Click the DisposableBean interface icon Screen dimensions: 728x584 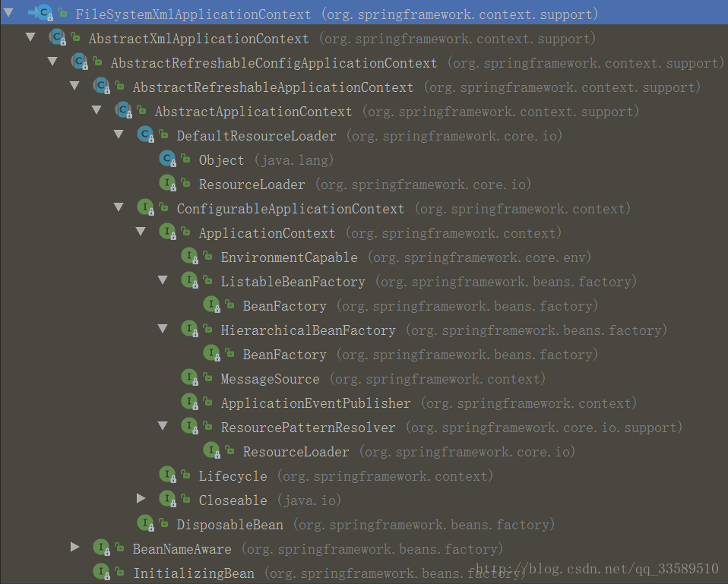pos(146,523)
